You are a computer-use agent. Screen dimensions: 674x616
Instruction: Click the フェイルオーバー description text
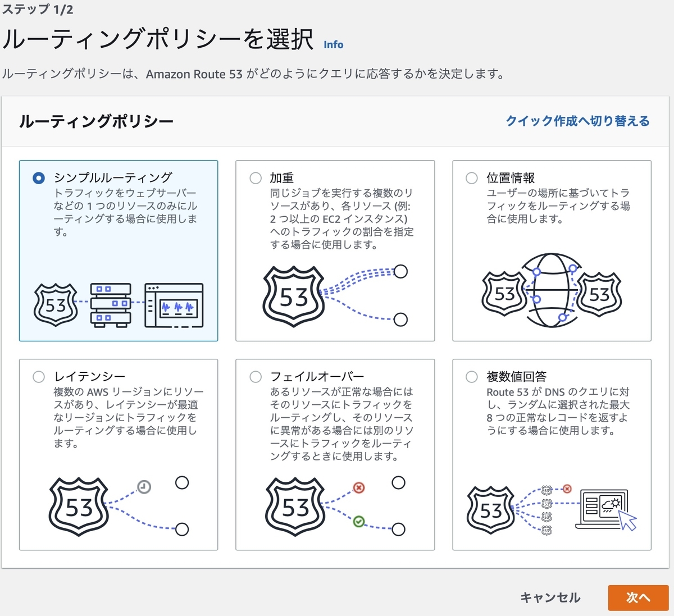(342, 424)
